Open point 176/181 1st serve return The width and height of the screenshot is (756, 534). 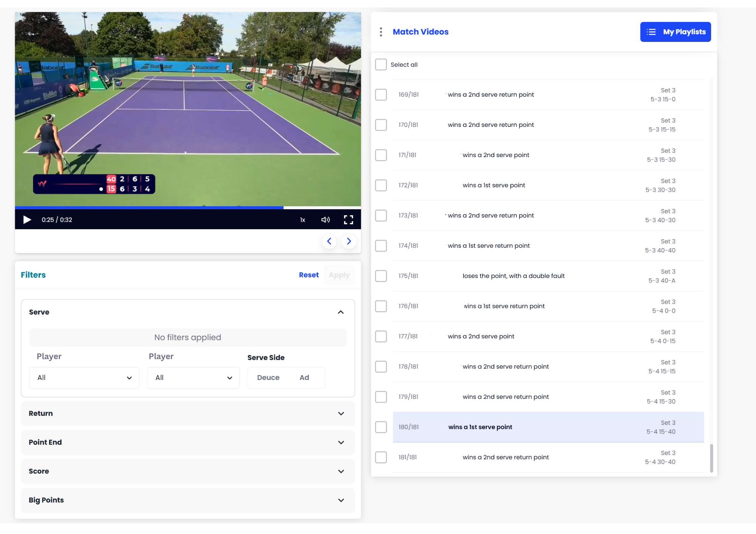(x=548, y=306)
